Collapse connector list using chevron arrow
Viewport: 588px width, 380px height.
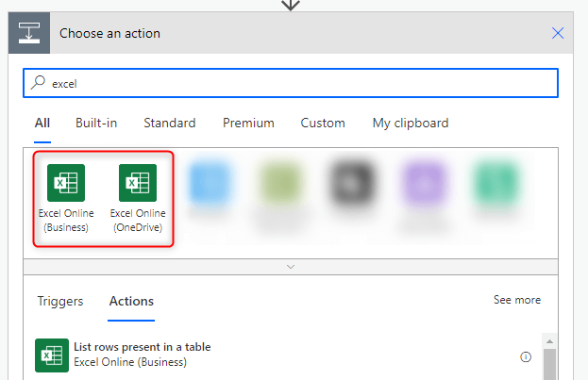[x=291, y=267]
